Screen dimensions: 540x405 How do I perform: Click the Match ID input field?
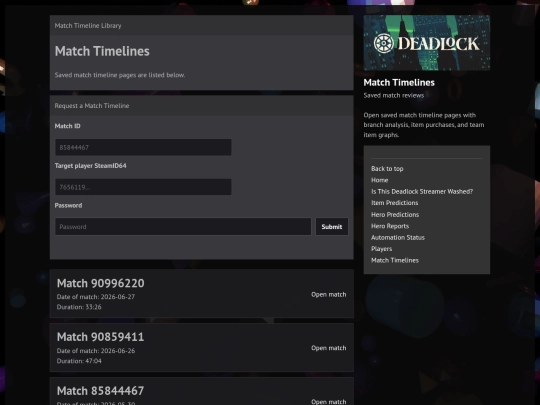click(143, 147)
